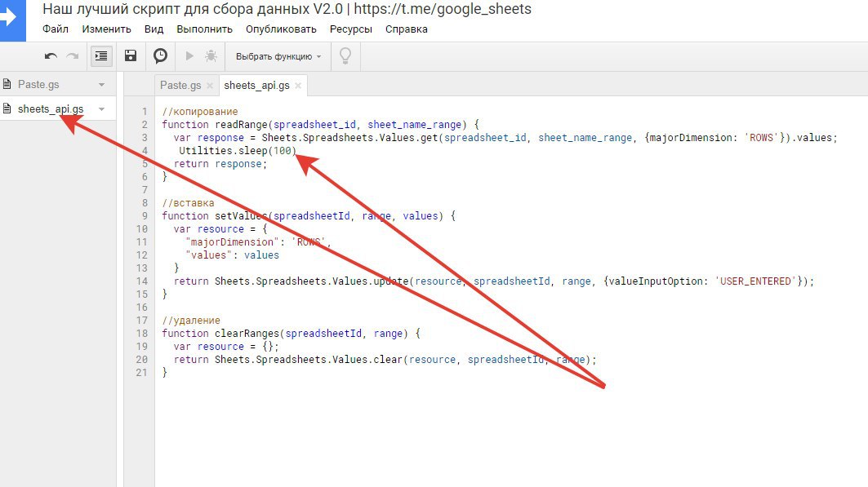This screenshot has height=487, width=868.
Task: Click the var resource = {}; line
Action: pyautogui.click(x=226, y=347)
